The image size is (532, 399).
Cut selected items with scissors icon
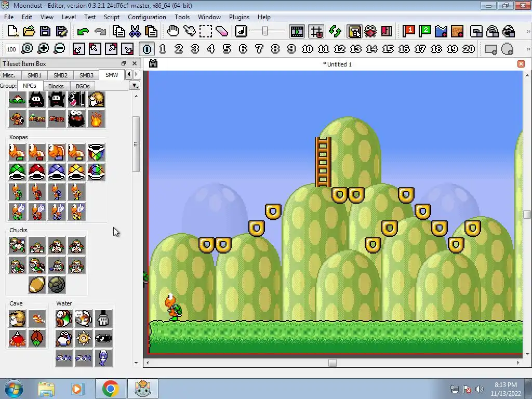point(135,31)
